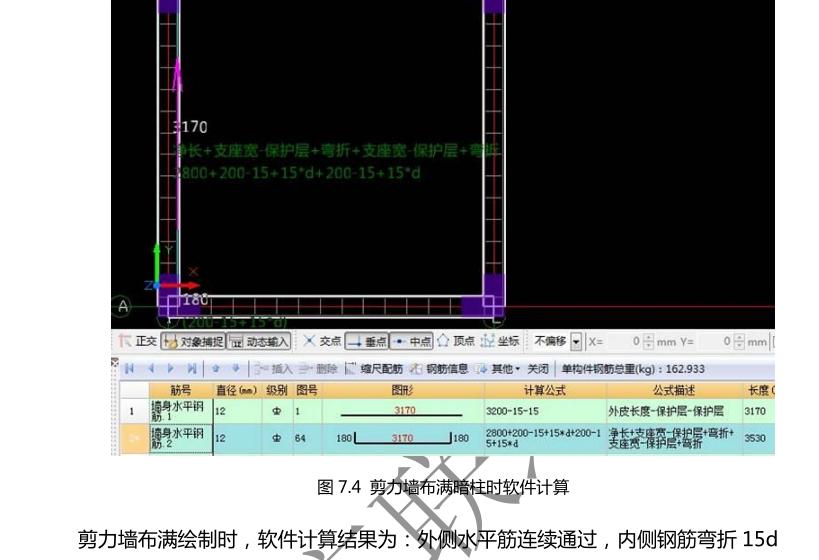Click the U-shaped bar 180-3170-180 graphic
The height and width of the screenshot is (560, 819).
[x=402, y=438]
